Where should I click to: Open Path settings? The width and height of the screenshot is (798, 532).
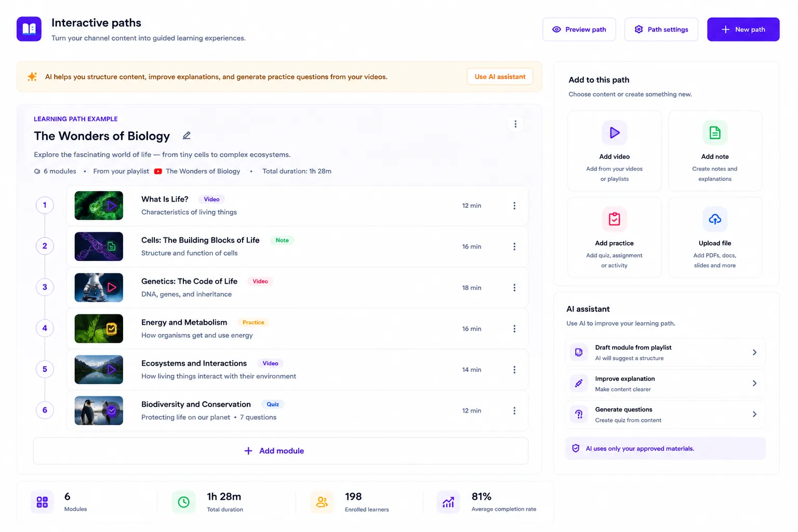661,30
